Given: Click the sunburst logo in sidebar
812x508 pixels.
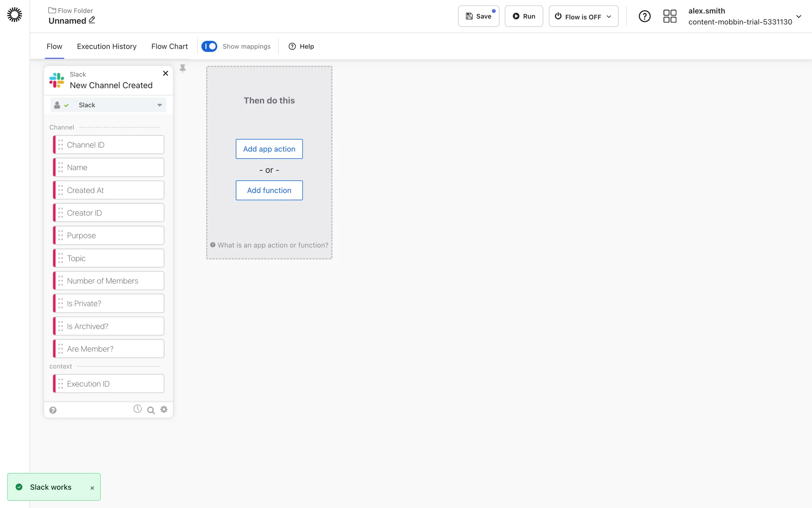Looking at the screenshot, I should [14, 15].
